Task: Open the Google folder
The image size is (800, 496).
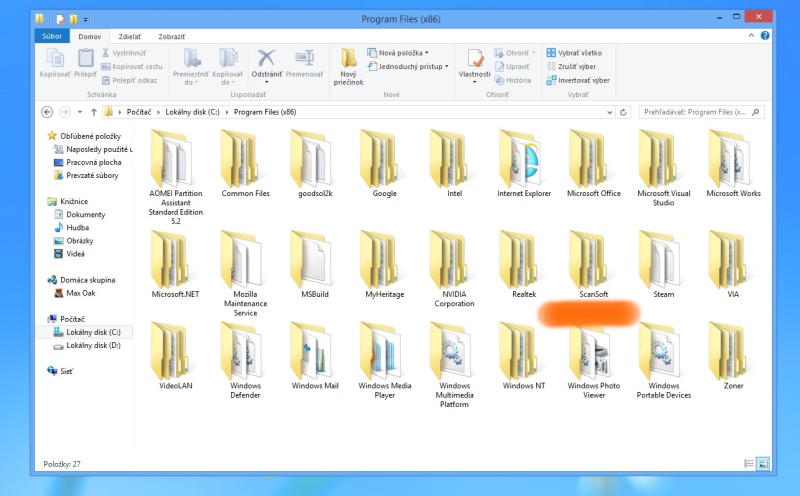Action: click(385, 163)
